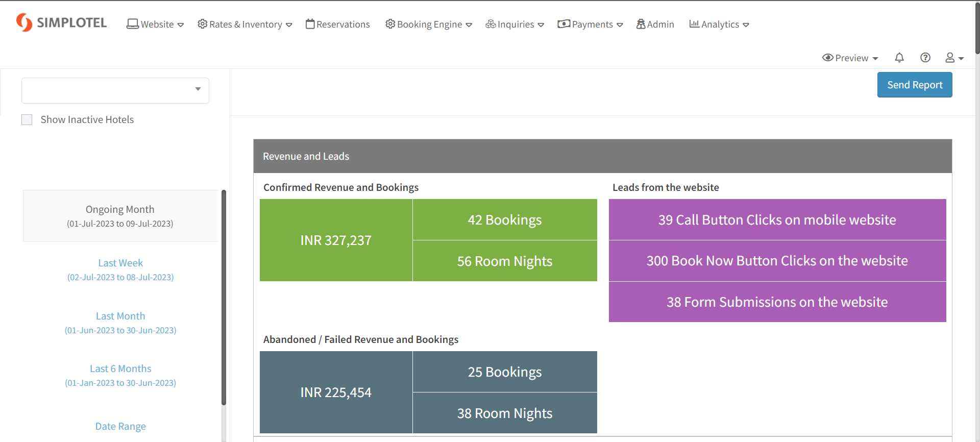Click the date period list scrollbar
Image resolution: width=980 pixels, height=442 pixels.
224,297
